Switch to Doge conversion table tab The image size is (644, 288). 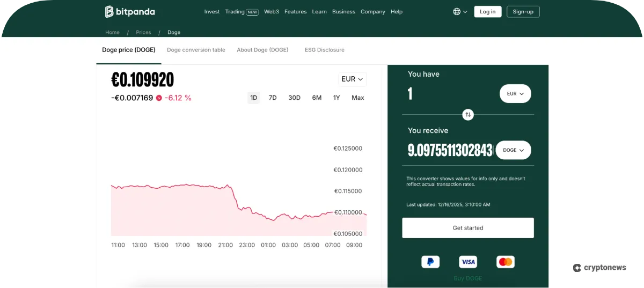point(196,50)
